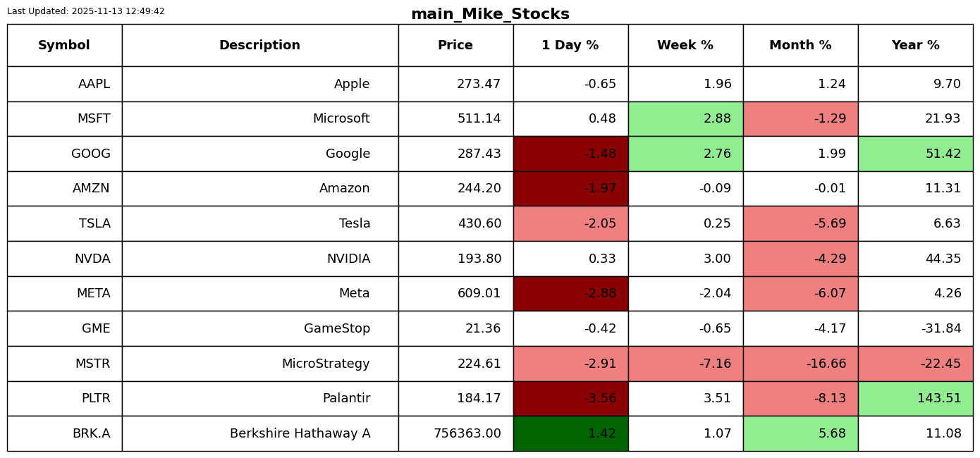This screenshot has height=458, width=980.
Task: Click the green GOOG Year % cell
Action: 915,154
